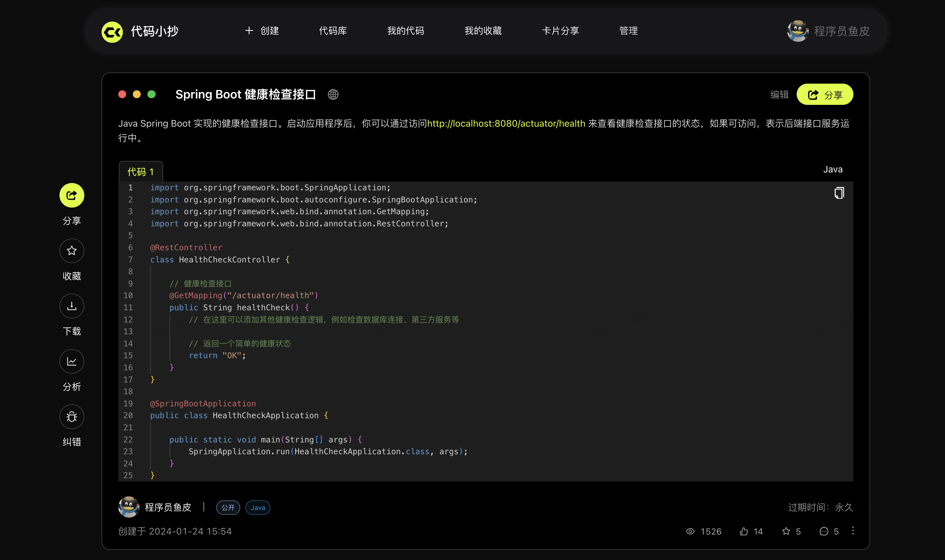Viewport: 945px width, 560px height.
Task: Copy the code using the copy icon
Action: click(x=839, y=192)
